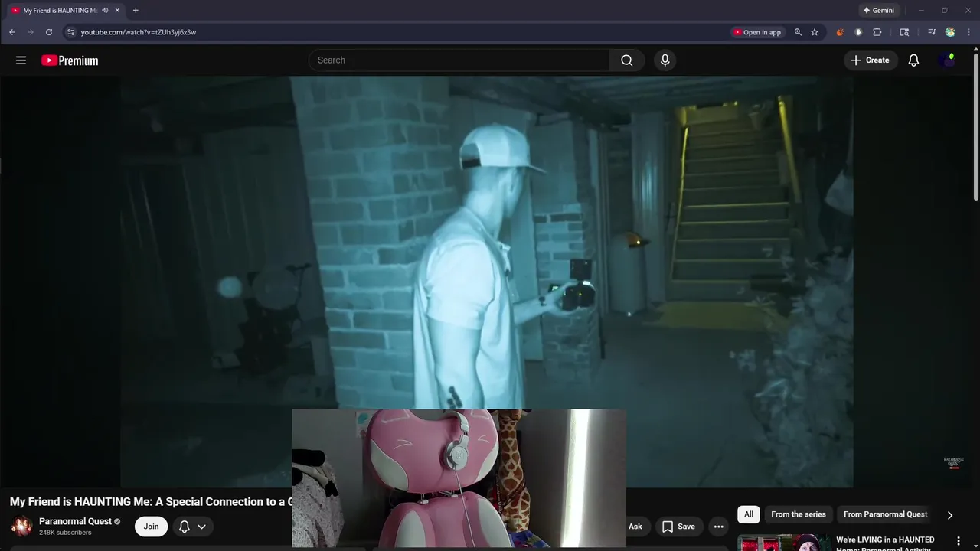Close the 'My Friend is HAUNTING' tab

117,11
